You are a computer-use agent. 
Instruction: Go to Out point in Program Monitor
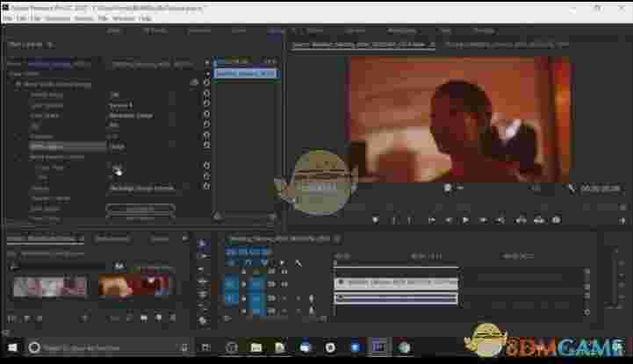tap(500, 220)
